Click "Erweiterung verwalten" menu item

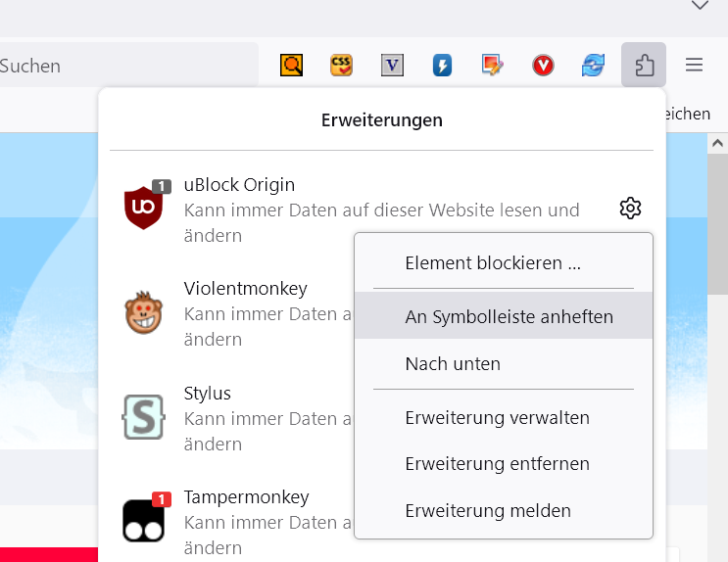(497, 418)
